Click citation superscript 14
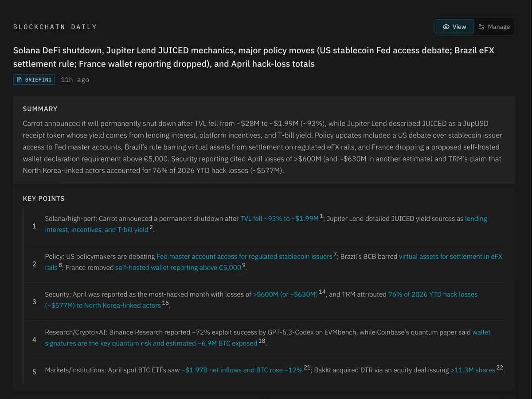Viewport: 532px width, 399px height. point(322,291)
